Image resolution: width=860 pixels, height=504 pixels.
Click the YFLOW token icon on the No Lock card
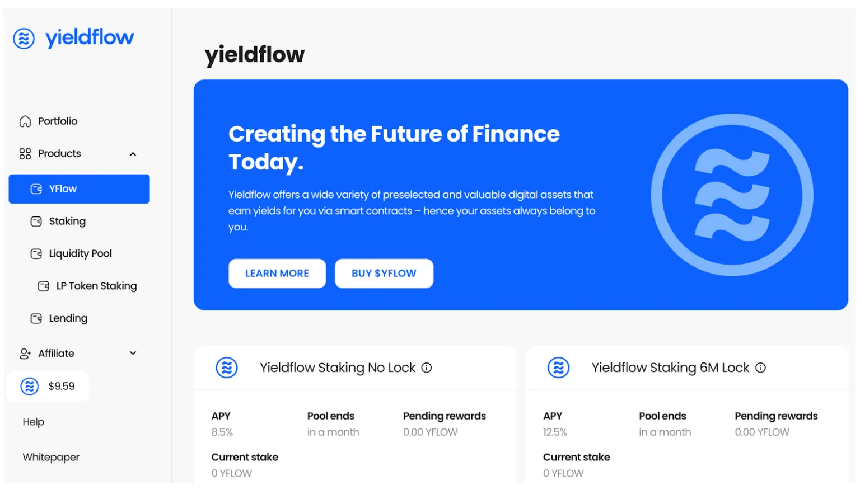pyautogui.click(x=227, y=368)
